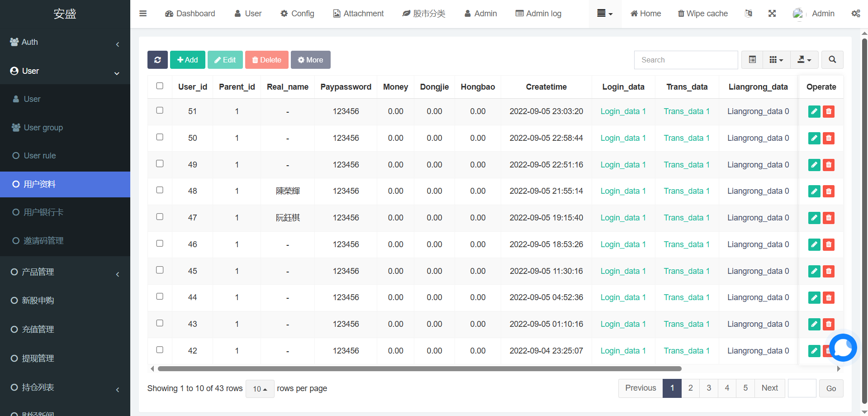Go to page 3 of results
Image resolution: width=868 pixels, height=416 pixels.
[x=709, y=388]
